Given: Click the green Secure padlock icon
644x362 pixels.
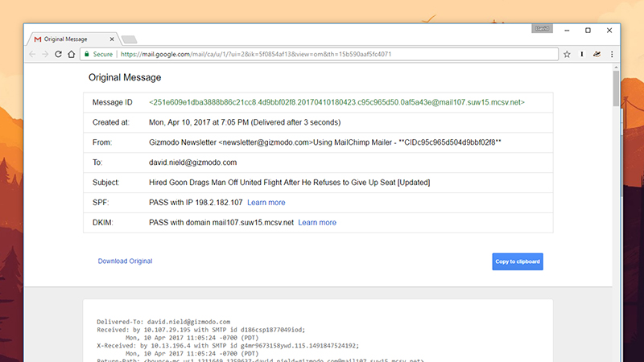Looking at the screenshot, I should pos(87,54).
